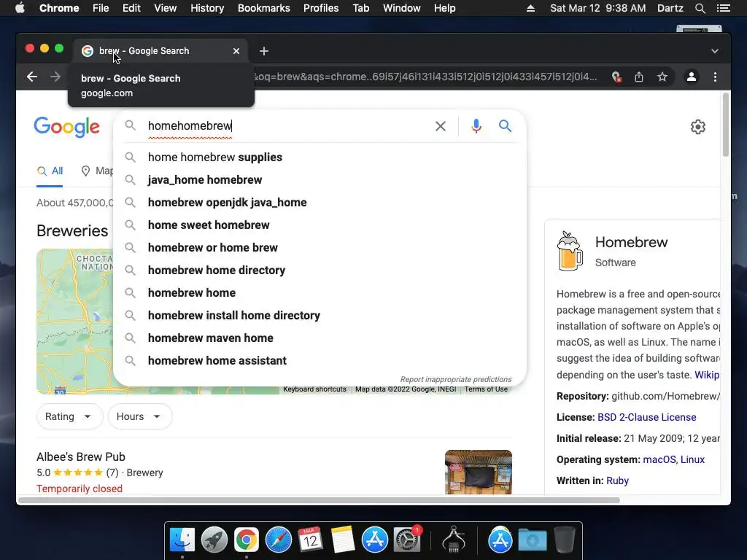
Task: Open Trash in the Dock
Action: 565,540
